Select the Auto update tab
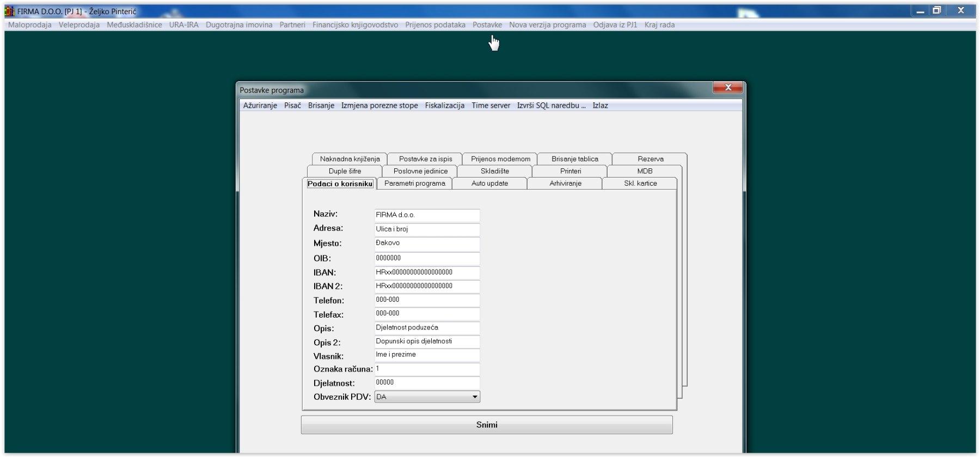Screen dimensions: 980x457 [489, 184]
